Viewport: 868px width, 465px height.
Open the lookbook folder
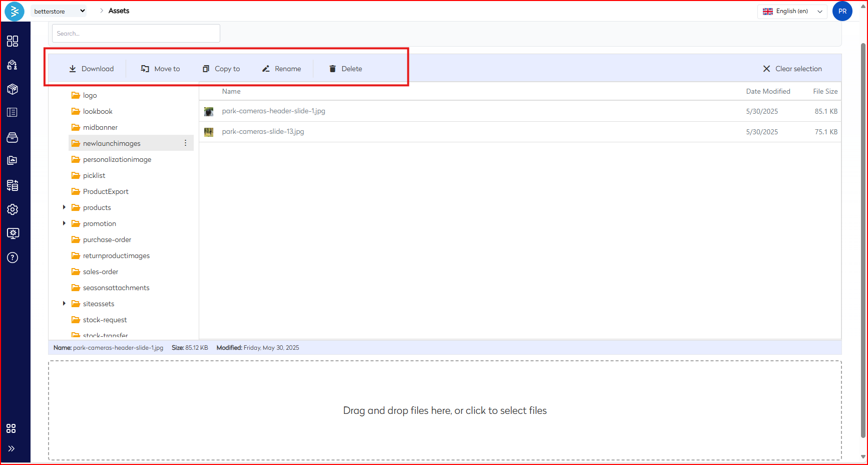coord(98,111)
